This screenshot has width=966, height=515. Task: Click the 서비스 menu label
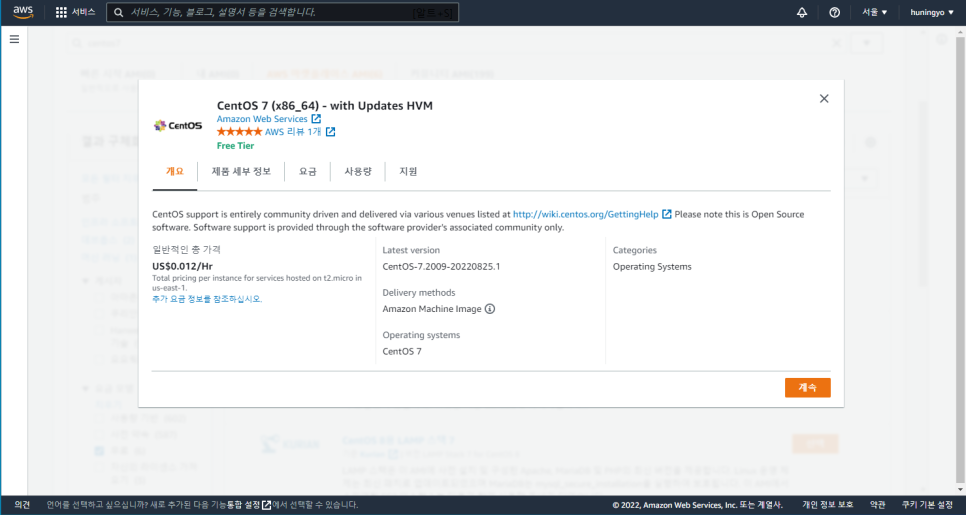click(x=83, y=12)
